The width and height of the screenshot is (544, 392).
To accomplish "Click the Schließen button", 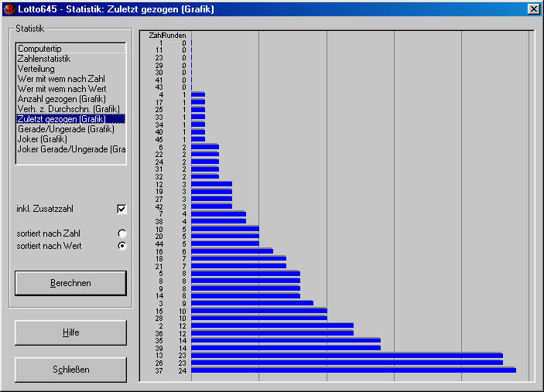I will (70, 370).
